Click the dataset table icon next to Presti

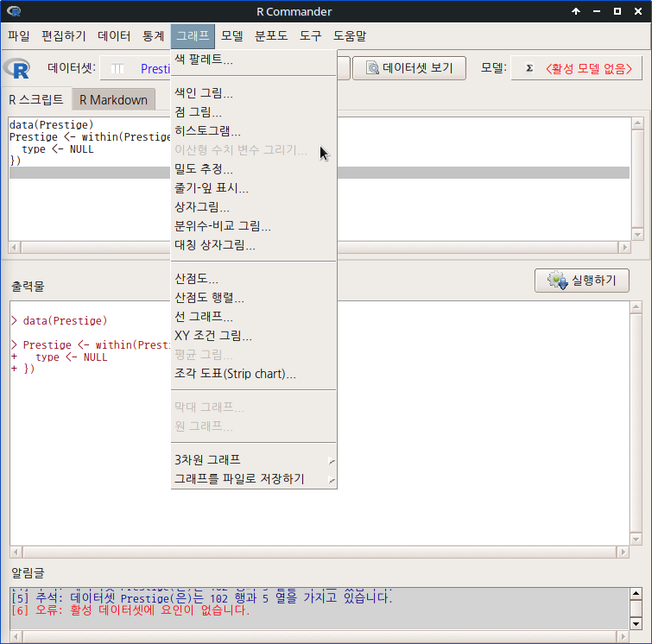(x=117, y=68)
